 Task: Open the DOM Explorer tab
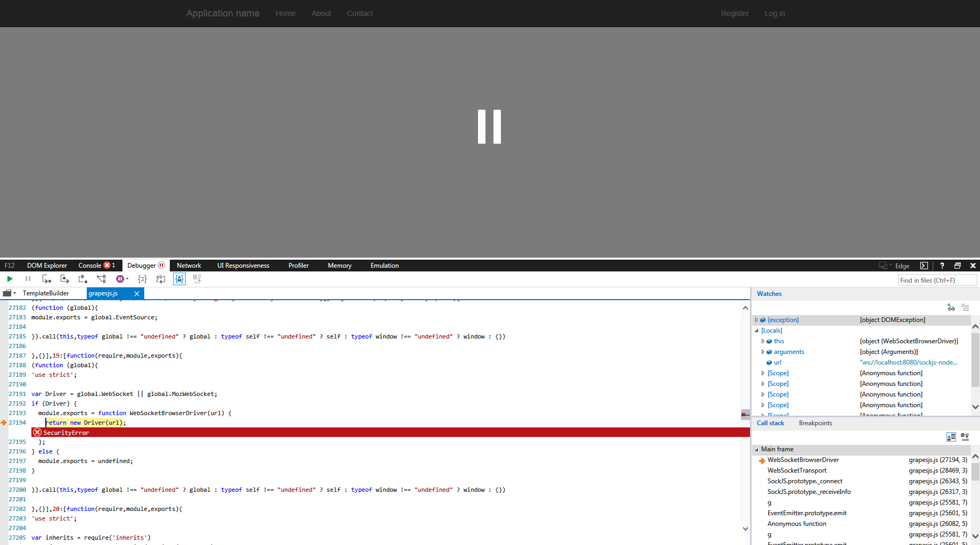[47, 266]
